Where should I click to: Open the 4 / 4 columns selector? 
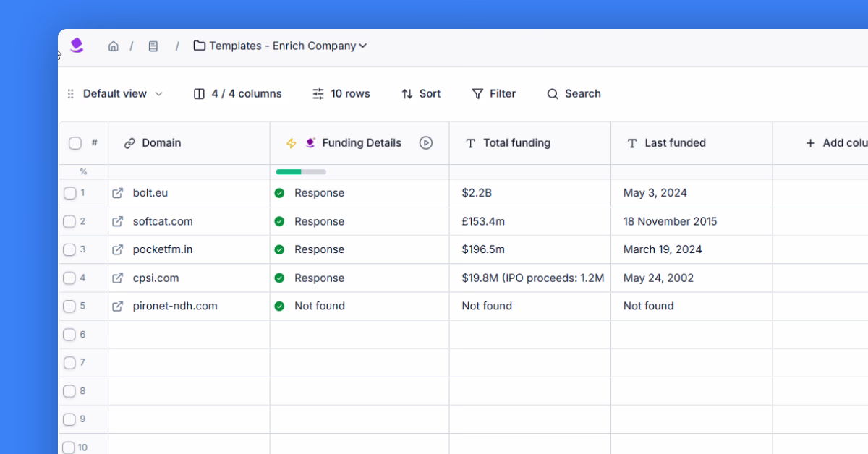click(x=238, y=94)
